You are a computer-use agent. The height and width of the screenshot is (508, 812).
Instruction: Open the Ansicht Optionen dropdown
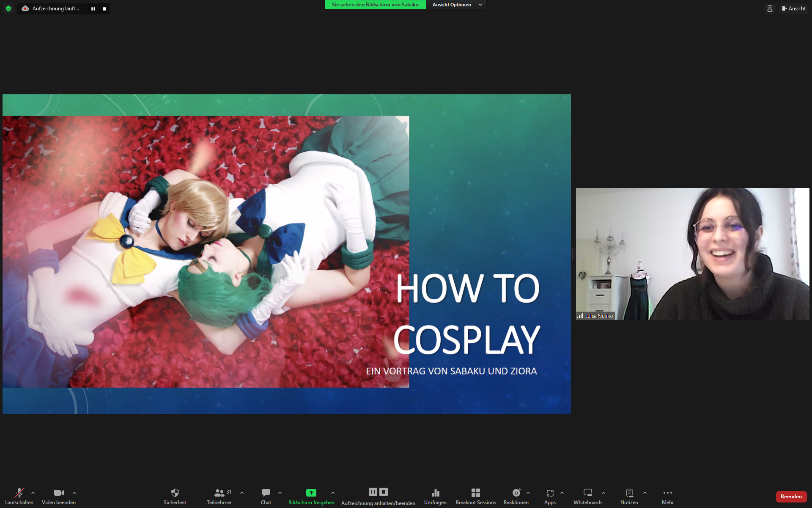(457, 5)
